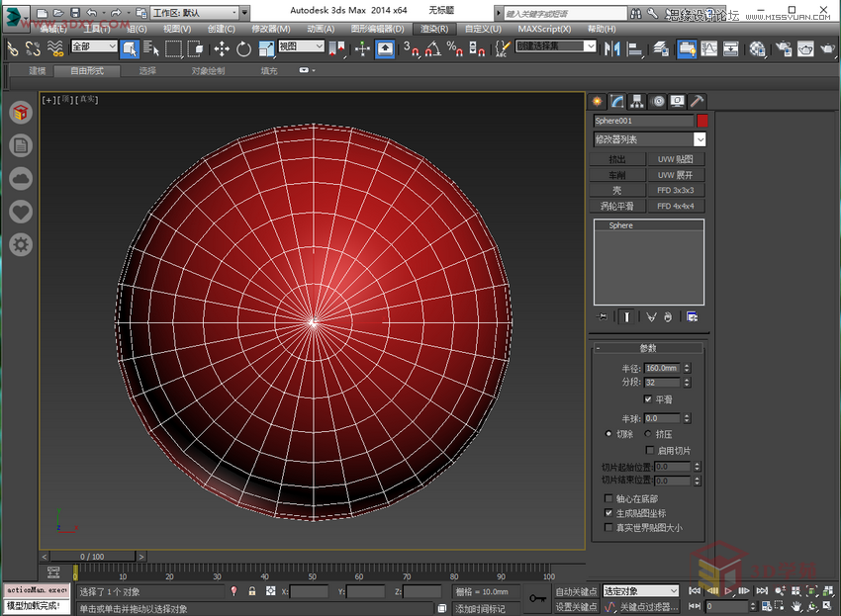Activate the Select and Rotate tool
Image resolution: width=841 pixels, height=616 pixels.
click(x=244, y=48)
